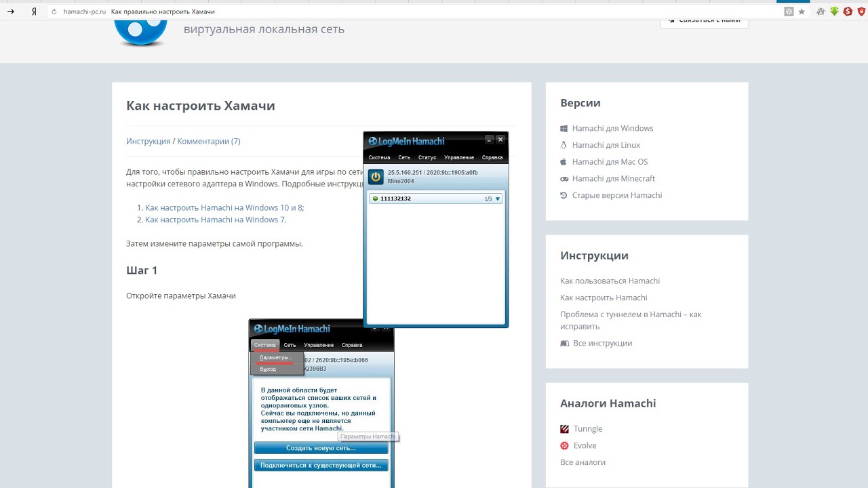Click виртуальная локальная сеть tagline

point(264,29)
